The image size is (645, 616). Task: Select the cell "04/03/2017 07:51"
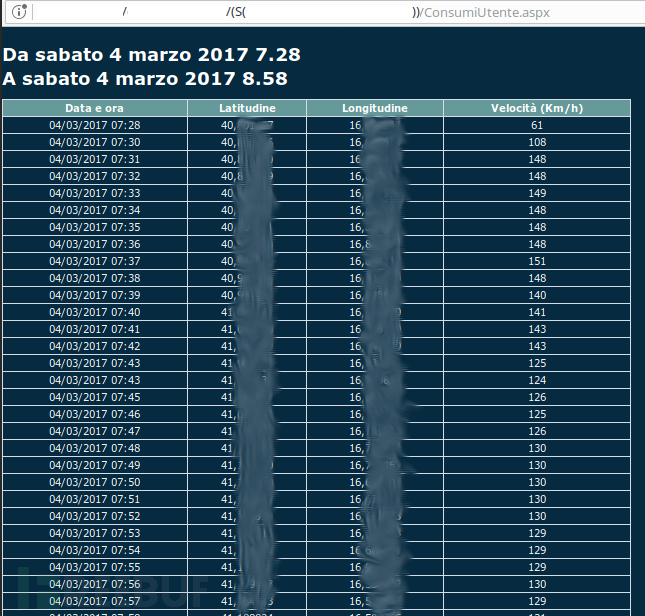click(95, 499)
